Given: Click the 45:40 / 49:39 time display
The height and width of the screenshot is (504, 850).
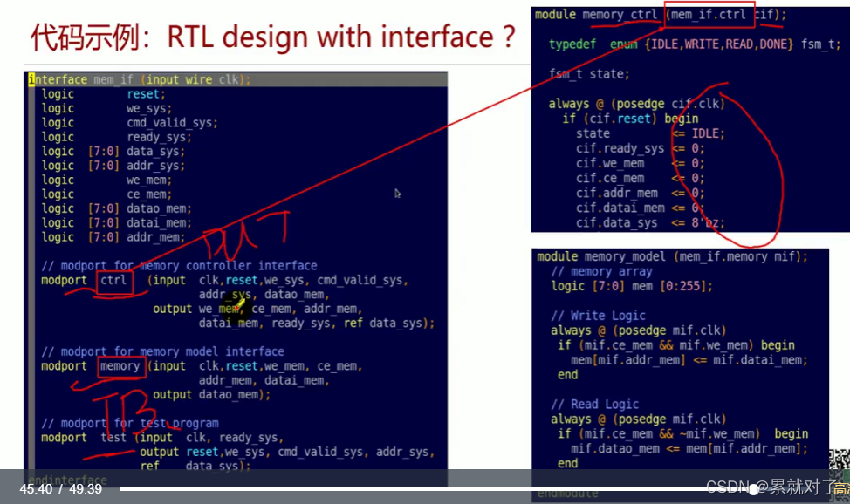Looking at the screenshot, I should click(61, 489).
